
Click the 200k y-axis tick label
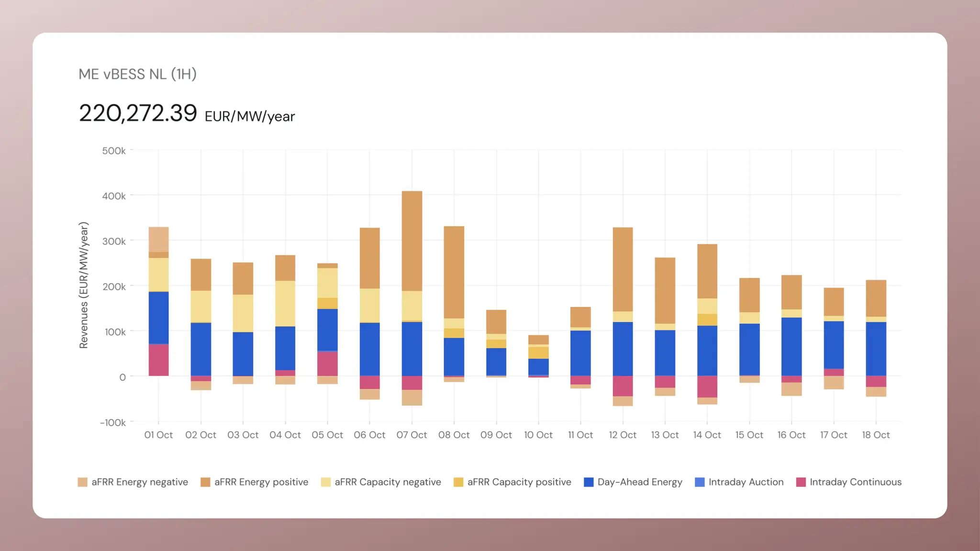click(x=114, y=287)
